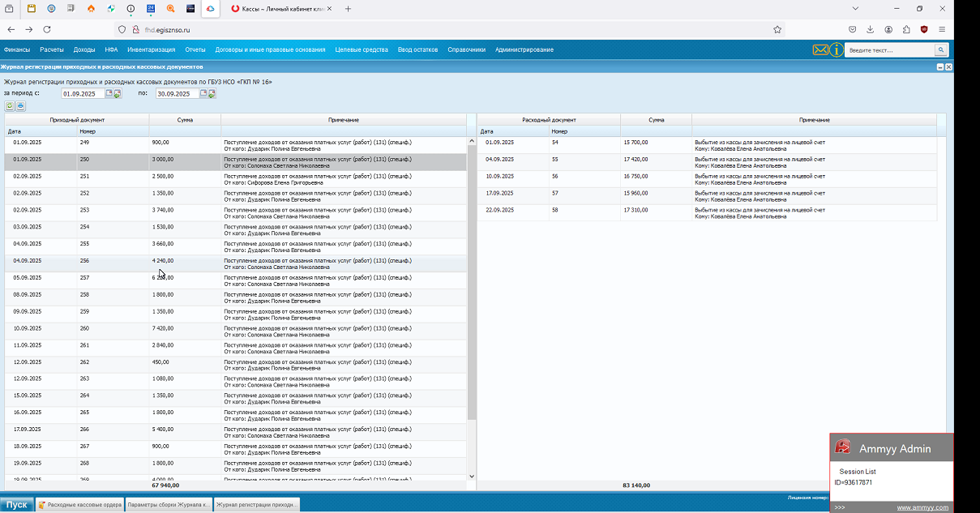Click green-arrow icon beside start date calendar
This screenshot has height=513, width=980.
click(x=118, y=94)
